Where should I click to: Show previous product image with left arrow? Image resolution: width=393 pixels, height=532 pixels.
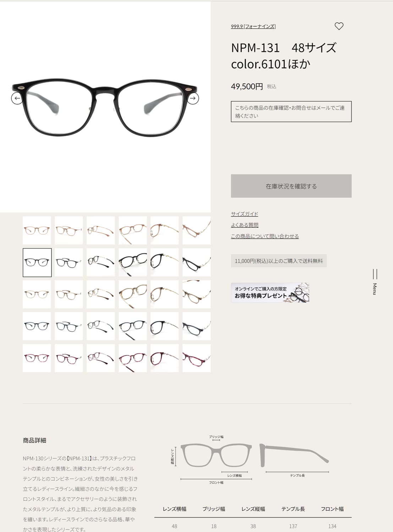click(17, 98)
